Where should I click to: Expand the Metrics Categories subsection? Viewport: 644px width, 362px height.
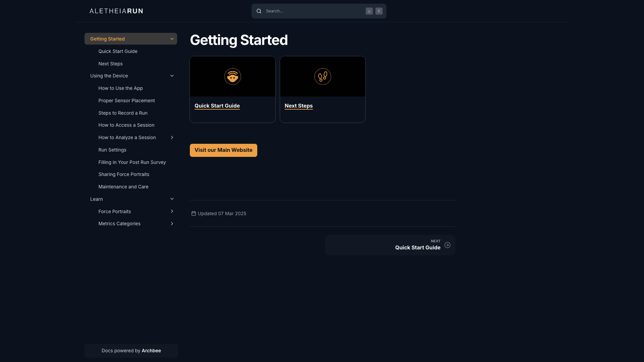[x=172, y=224]
